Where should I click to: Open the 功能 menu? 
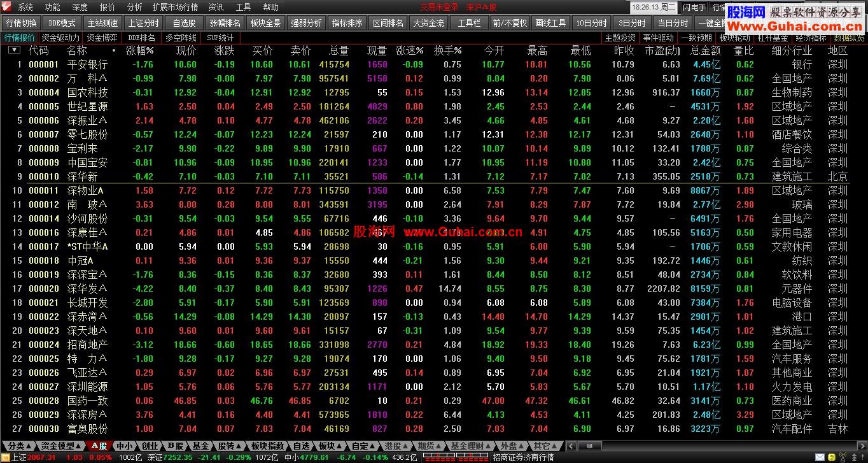tap(53, 7)
